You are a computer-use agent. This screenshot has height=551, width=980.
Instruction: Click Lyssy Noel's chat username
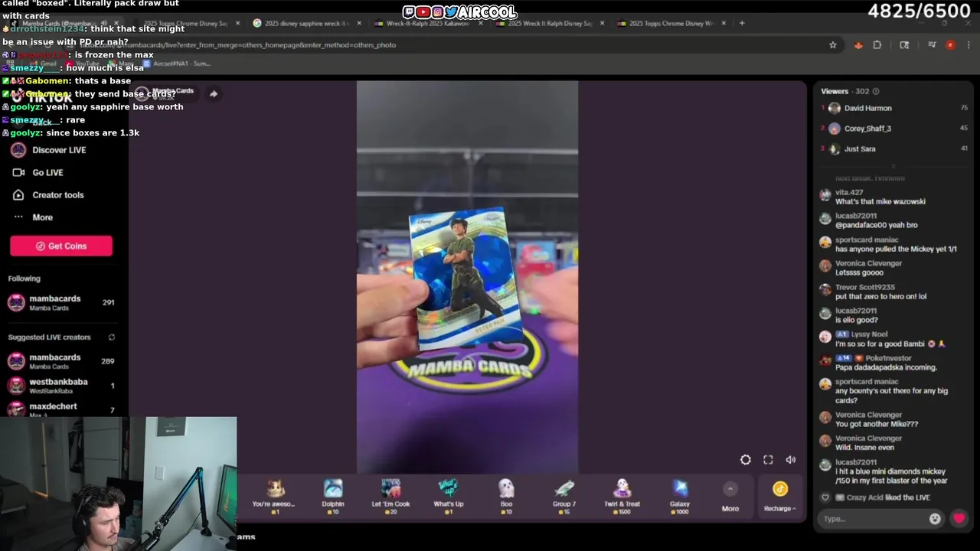pos(869,334)
